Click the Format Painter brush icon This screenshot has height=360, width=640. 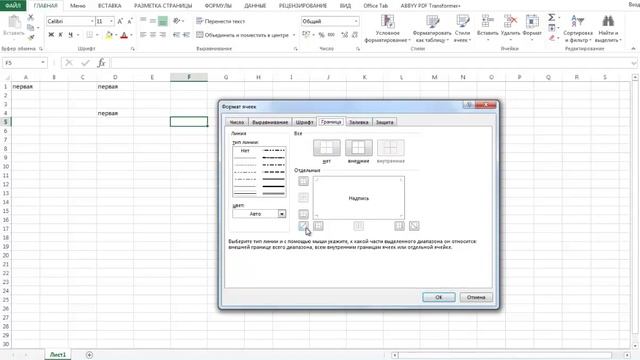[x=31, y=37]
